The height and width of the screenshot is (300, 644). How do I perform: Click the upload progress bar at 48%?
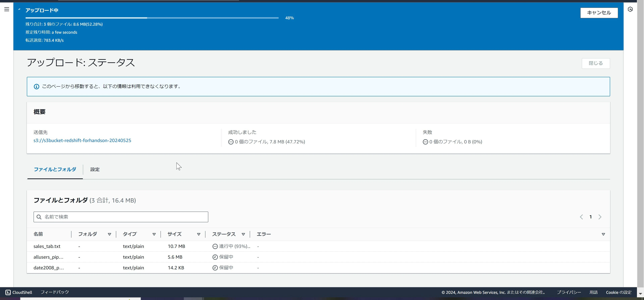coord(152,18)
